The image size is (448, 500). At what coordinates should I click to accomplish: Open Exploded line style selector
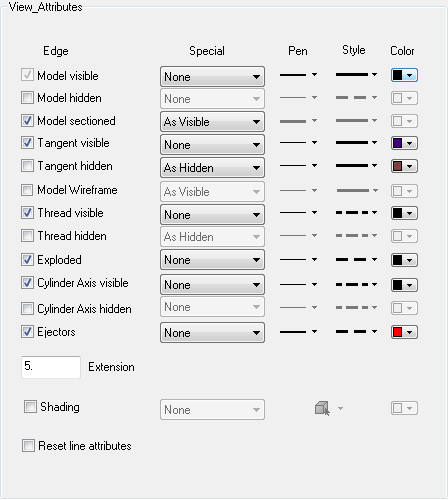click(356, 260)
